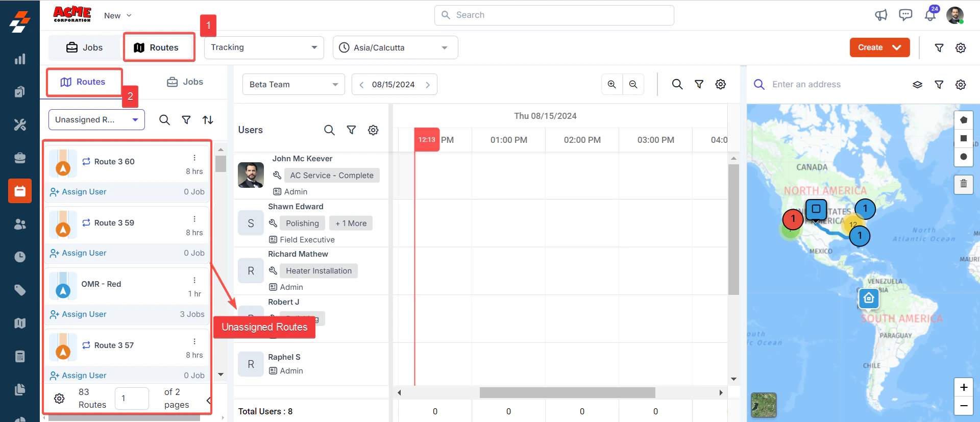Screen dimensions: 980x422
Task: Switch to the Jobs top tab
Action: click(x=85, y=47)
